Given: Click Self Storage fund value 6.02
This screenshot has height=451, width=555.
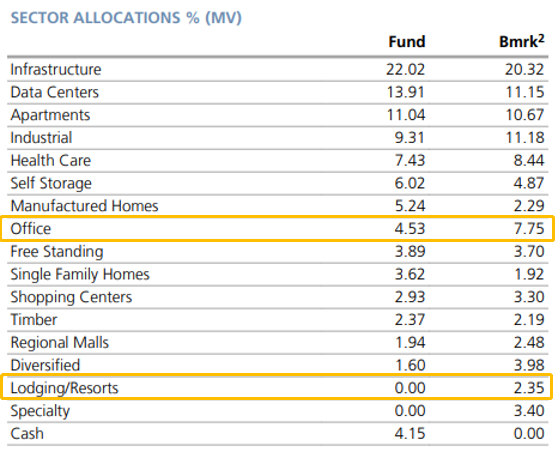Looking at the screenshot, I should point(410,183).
